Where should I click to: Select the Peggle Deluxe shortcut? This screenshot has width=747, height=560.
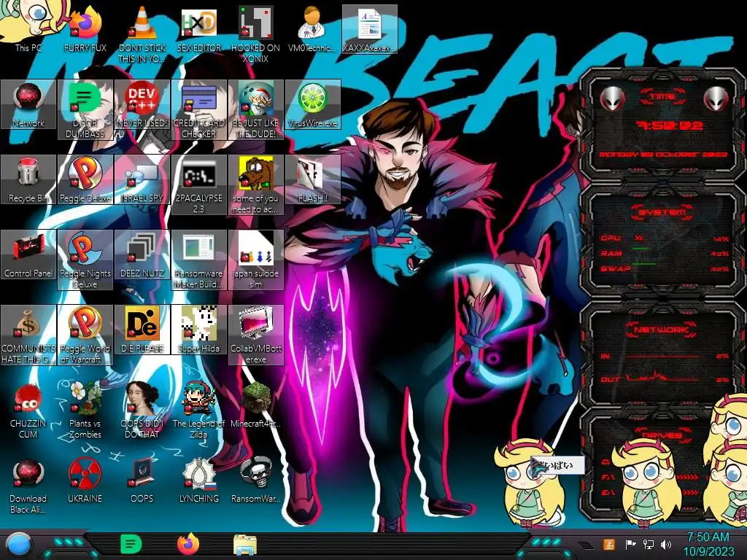(85, 179)
